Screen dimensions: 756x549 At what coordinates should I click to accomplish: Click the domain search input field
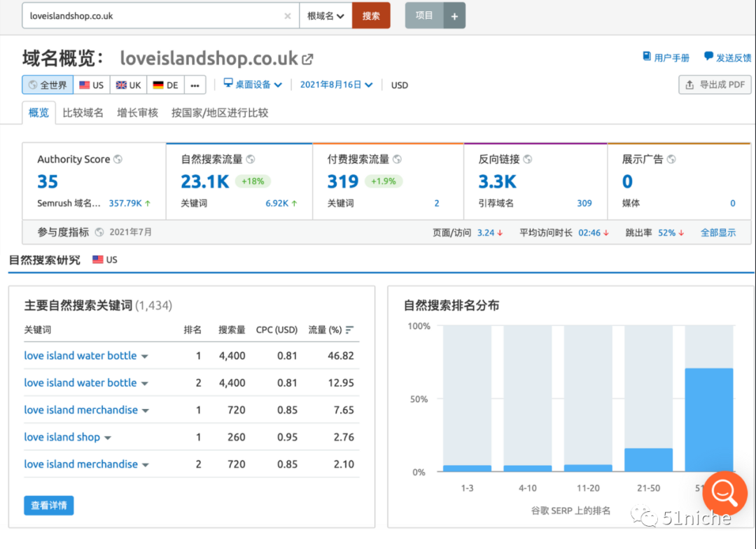click(x=154, y=16)
